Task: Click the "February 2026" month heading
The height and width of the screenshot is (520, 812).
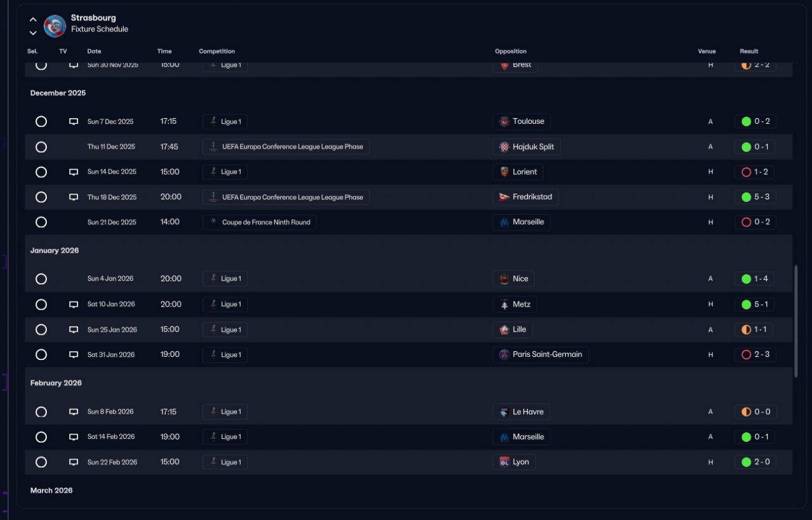Action: pyautogui.click(x=56, y=383)
